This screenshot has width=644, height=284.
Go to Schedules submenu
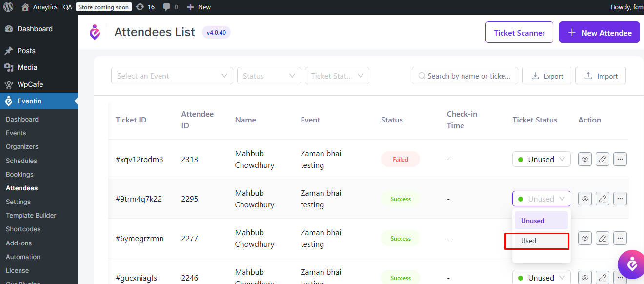21,161
